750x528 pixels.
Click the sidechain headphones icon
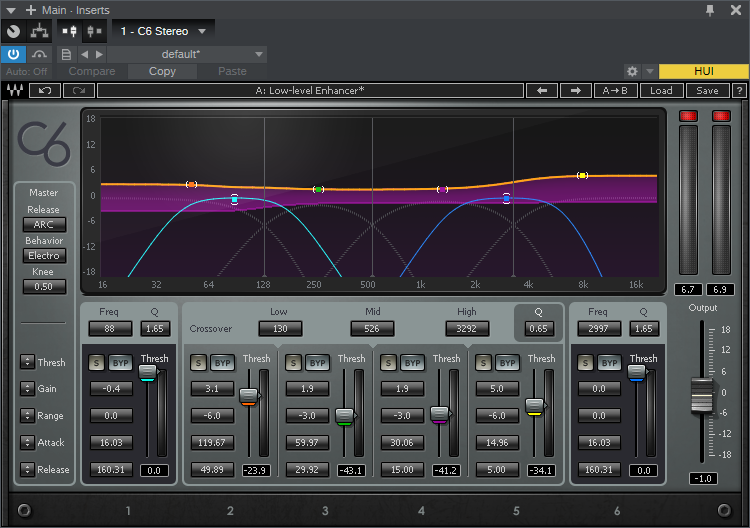[x=39, y=54]
